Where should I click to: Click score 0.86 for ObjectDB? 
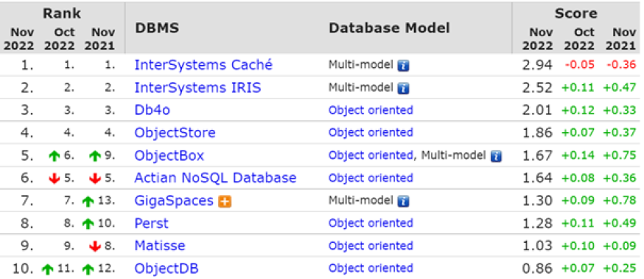pos(537,269)
